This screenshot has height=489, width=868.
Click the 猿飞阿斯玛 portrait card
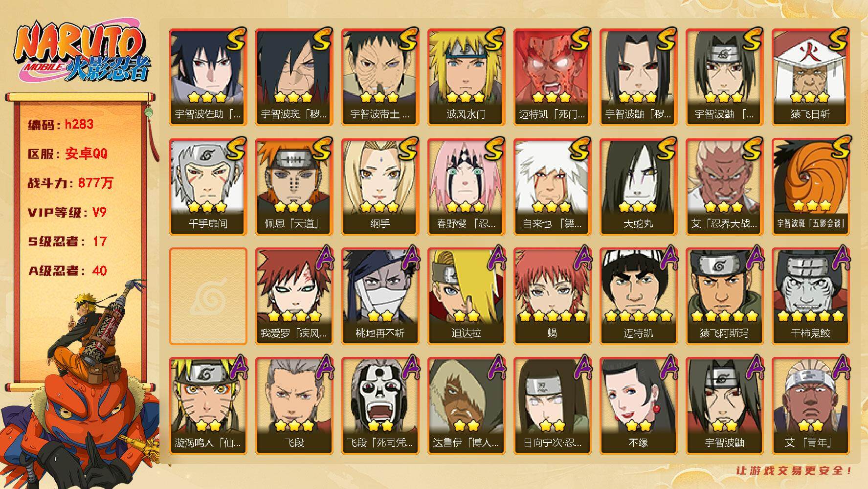pos(724,296)
